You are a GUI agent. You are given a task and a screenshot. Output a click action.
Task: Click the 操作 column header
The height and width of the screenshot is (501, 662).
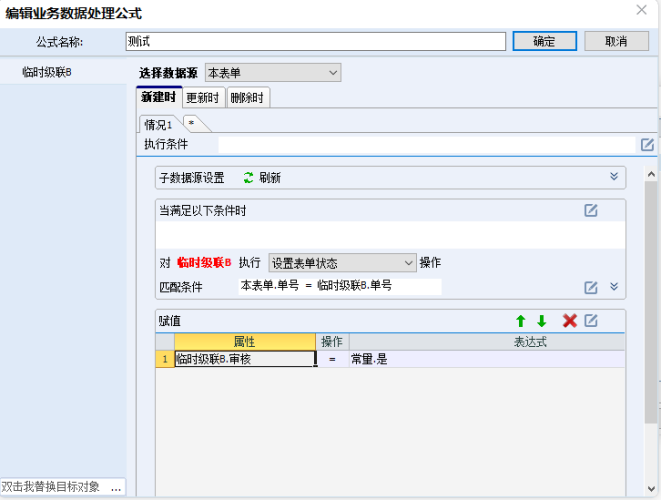332,341
